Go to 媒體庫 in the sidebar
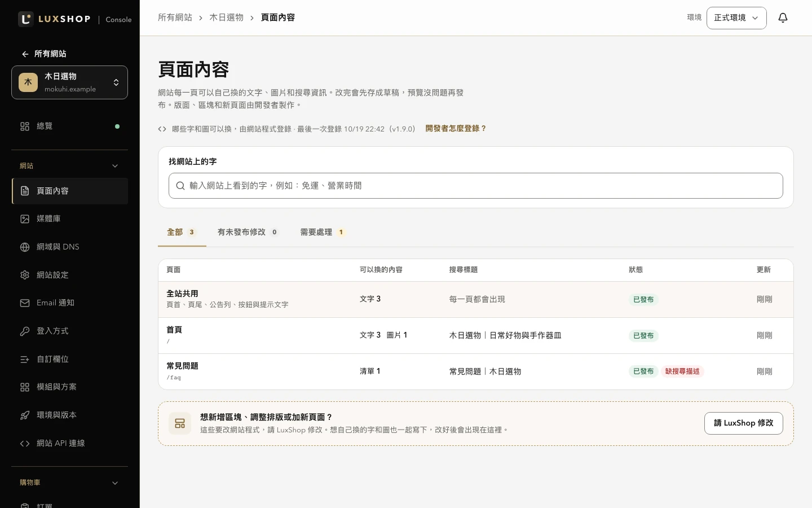The image size is (812, 508). pyautogui.click(x=69, y=219)
